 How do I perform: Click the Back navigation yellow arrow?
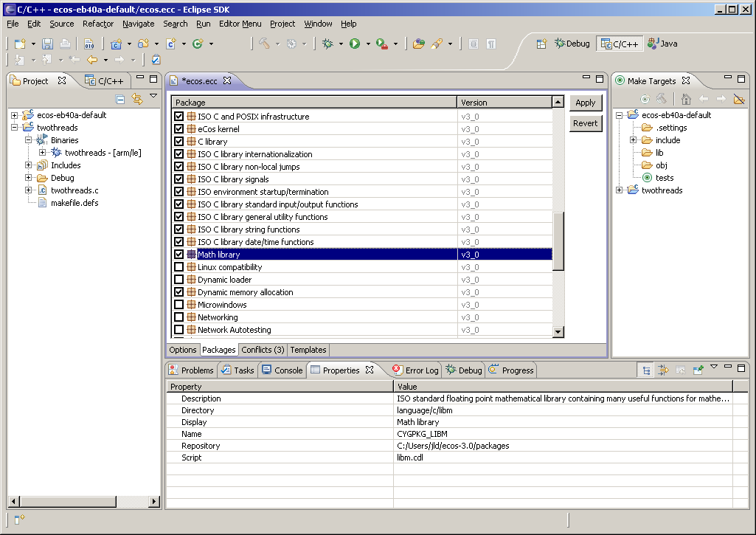[x=91, y=60]
